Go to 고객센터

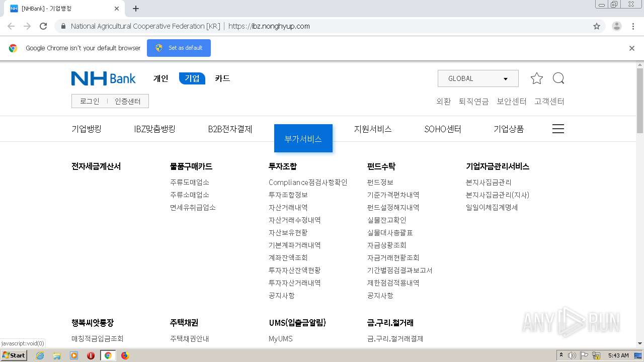[x=549, y=101]
